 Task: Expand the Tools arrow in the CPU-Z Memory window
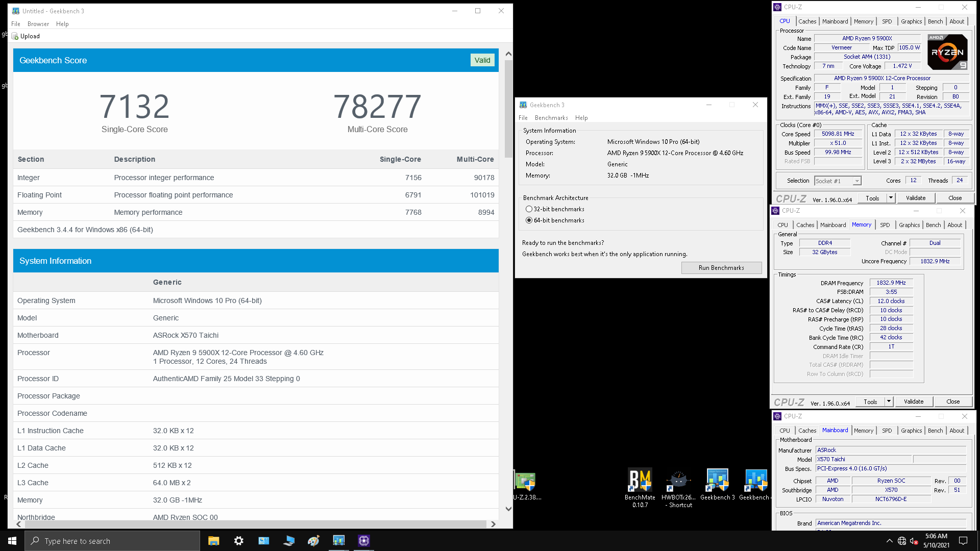click(x=889, y=402)
